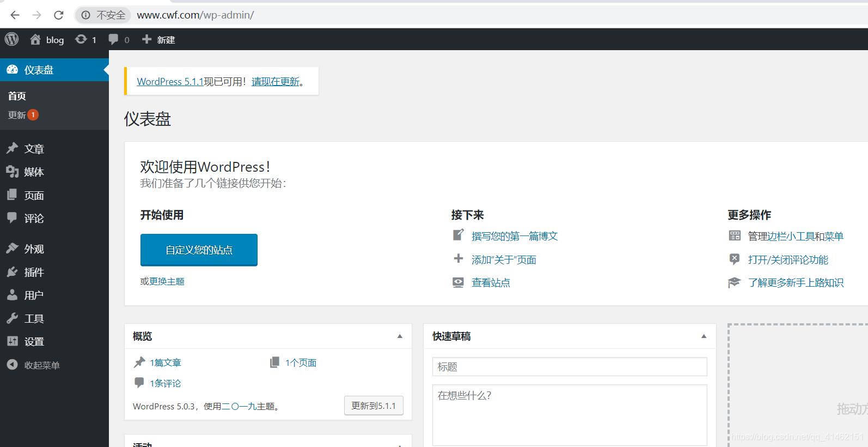Click the comments-off icon beside 打开/关闭评论功能
Viewport: 868px width, 447px height.
[x=735, y=259]
